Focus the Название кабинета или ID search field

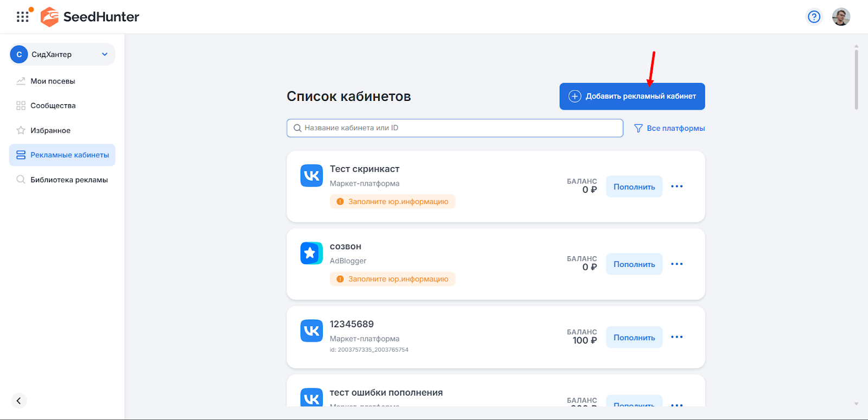click(455, 128)
